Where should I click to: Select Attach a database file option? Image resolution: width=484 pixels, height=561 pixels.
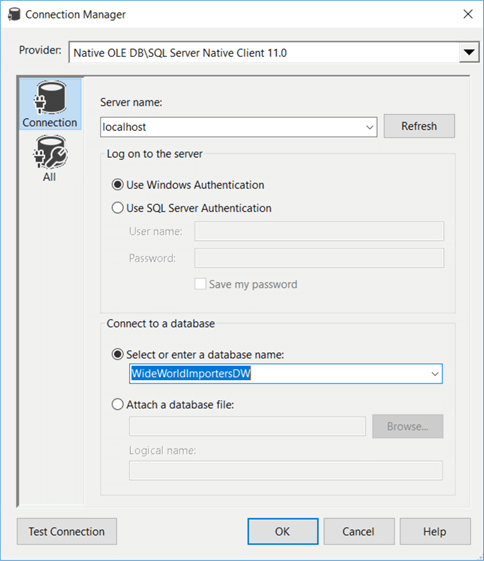point(117,405)
